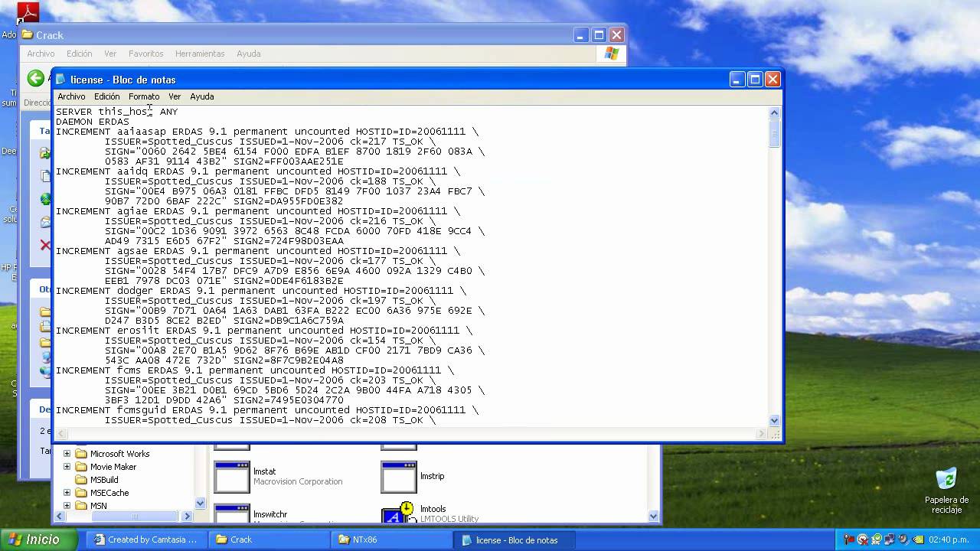The image size is (980, 551).
Task: Click the folder icon in Crack title bar
Action: tap(28, 35)
